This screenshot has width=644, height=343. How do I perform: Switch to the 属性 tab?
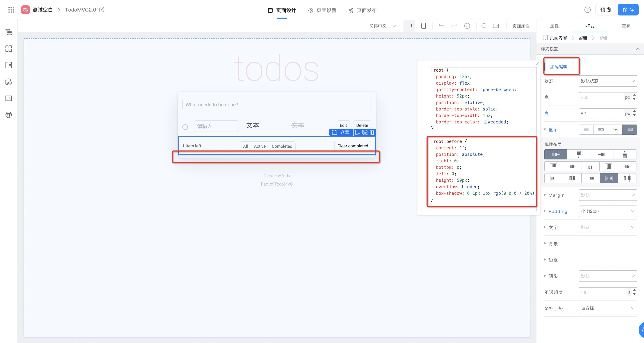point(554,26)
